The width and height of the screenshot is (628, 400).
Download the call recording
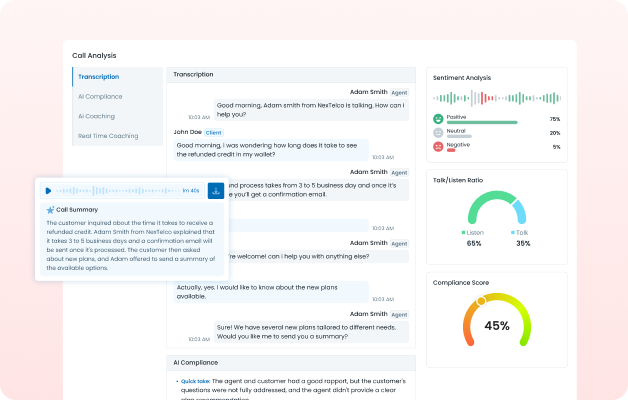(215, 190)
